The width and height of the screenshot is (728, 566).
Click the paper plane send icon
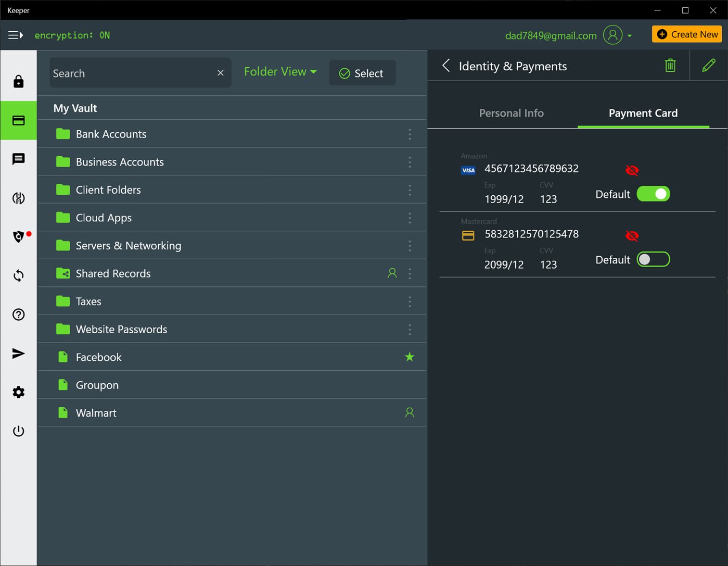point(18,354)
